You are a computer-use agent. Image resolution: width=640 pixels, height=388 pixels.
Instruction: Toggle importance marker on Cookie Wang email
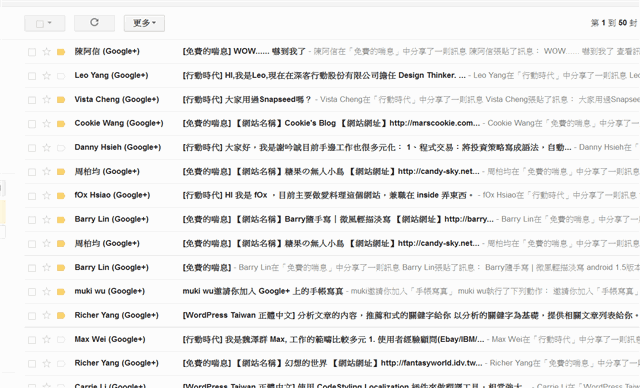pos(61,124)
